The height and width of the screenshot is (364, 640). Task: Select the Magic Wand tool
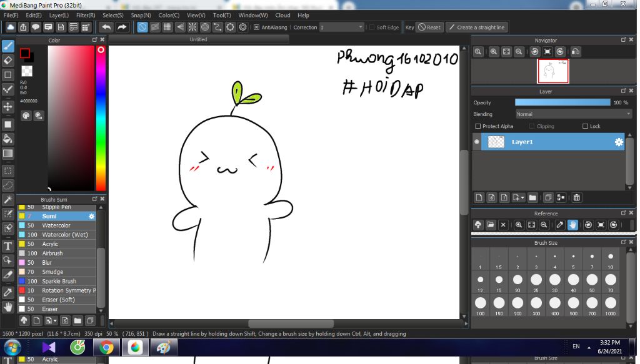(x=8, y=200)
